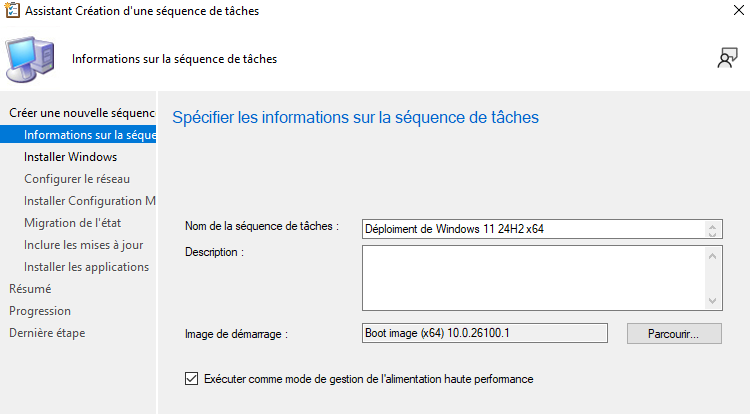Click the Description box up scroll arrow

[713, 256]
